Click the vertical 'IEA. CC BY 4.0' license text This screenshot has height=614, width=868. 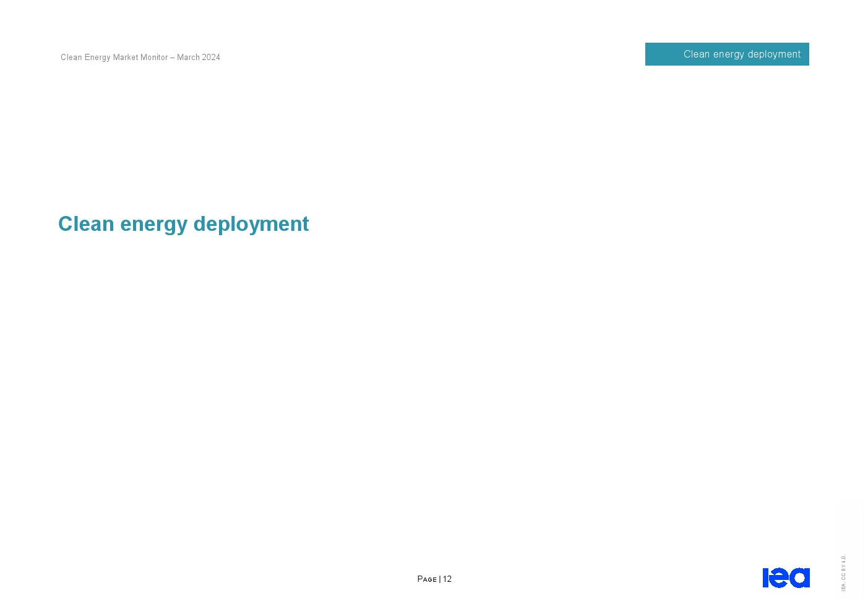843,573
